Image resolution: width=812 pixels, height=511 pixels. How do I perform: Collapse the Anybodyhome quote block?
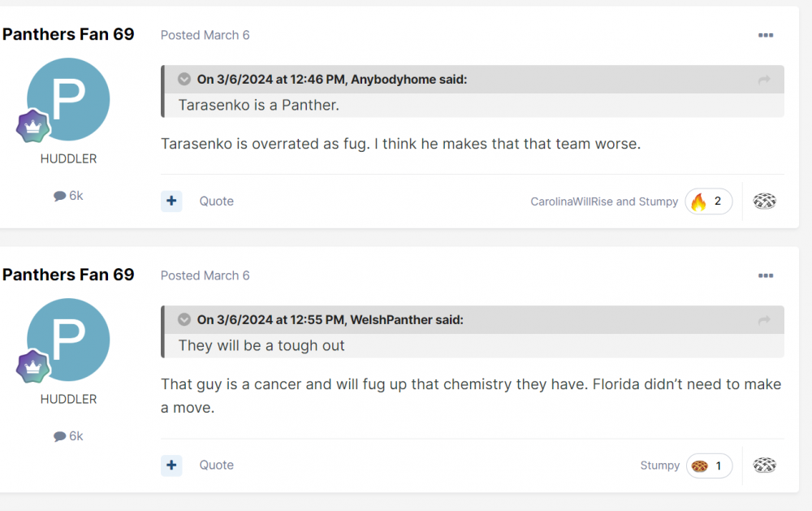point(184,80)
